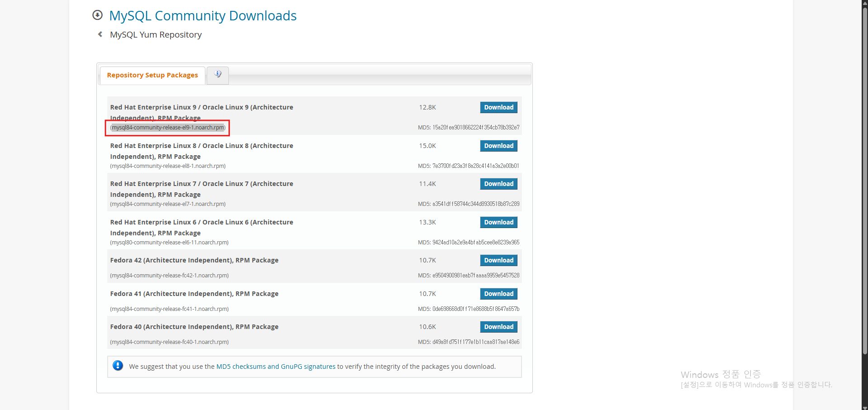Download the Red Hat Enterprise Linux 7 package
Image resolution: width=868 pixels, height=410 pixels.
pyautogui.click(x=498, y=184)
